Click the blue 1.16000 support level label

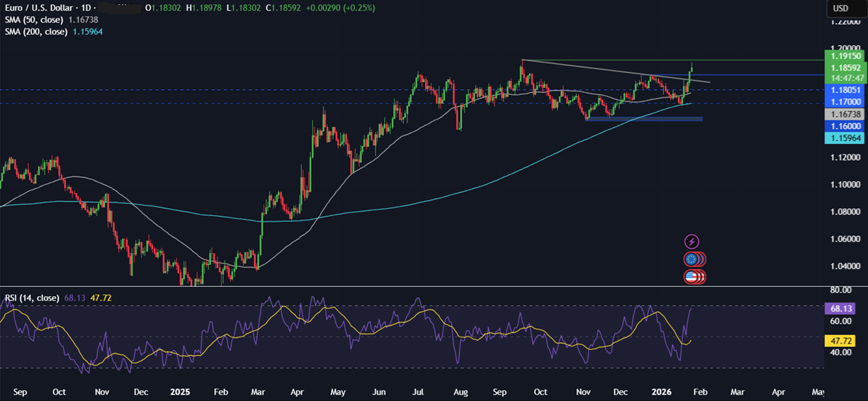click(x=846, y=125)
